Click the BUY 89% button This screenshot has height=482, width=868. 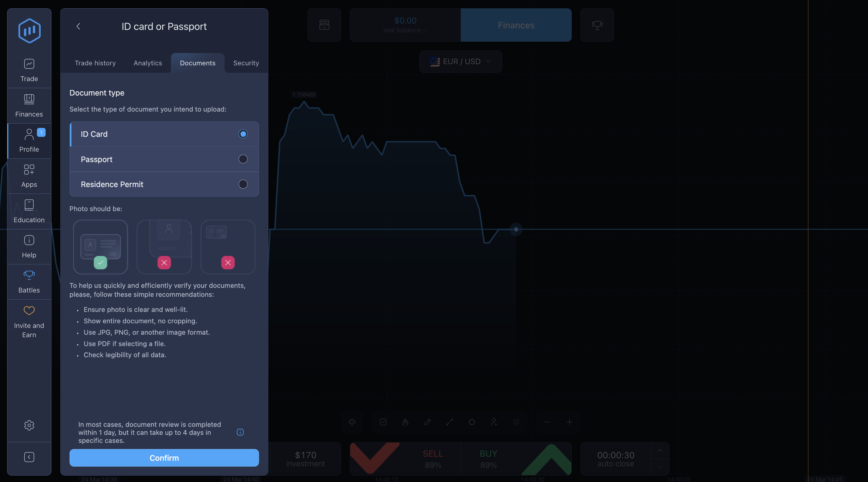[516, 459]
